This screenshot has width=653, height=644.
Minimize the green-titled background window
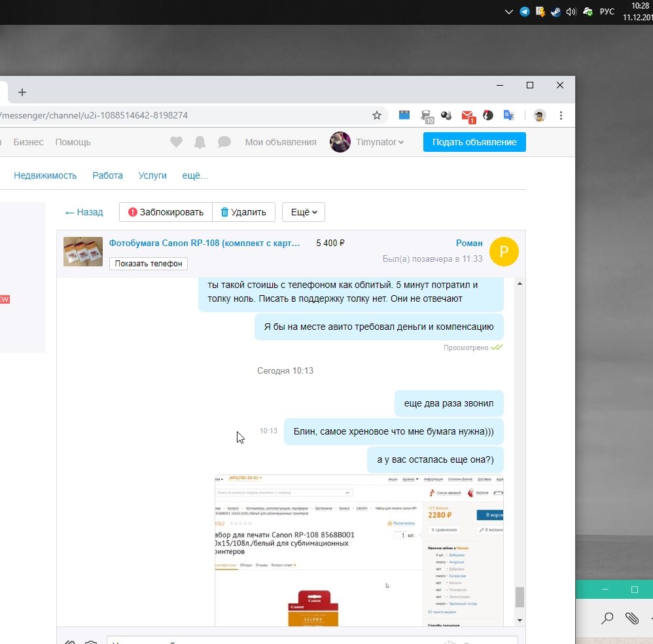pos(605,590)
